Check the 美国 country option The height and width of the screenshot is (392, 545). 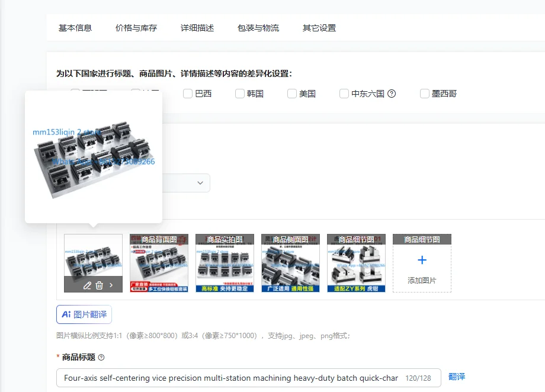tap(292, 94)
